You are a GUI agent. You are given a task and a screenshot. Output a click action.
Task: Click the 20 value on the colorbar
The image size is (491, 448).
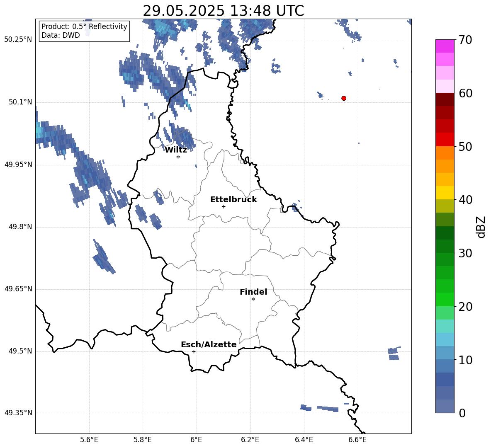click(466, 307)
